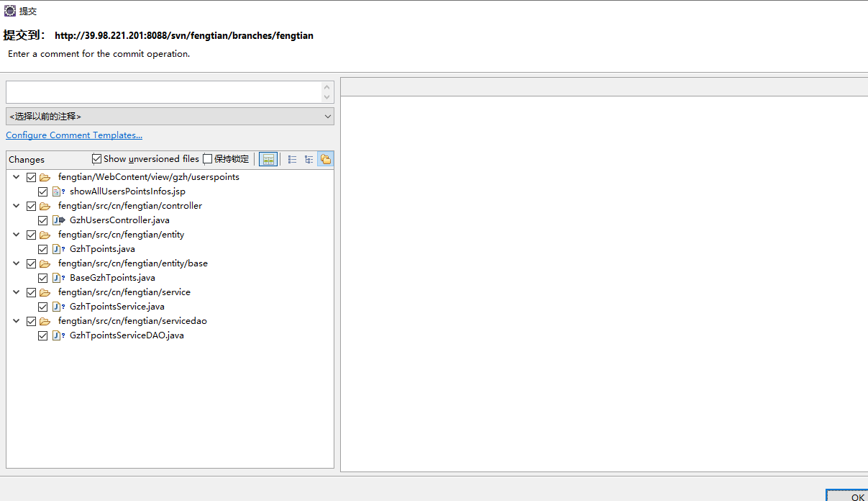The image size is (868, 501).
Task: Click in the commit comment text box
Action: click(x=163, y=92)
